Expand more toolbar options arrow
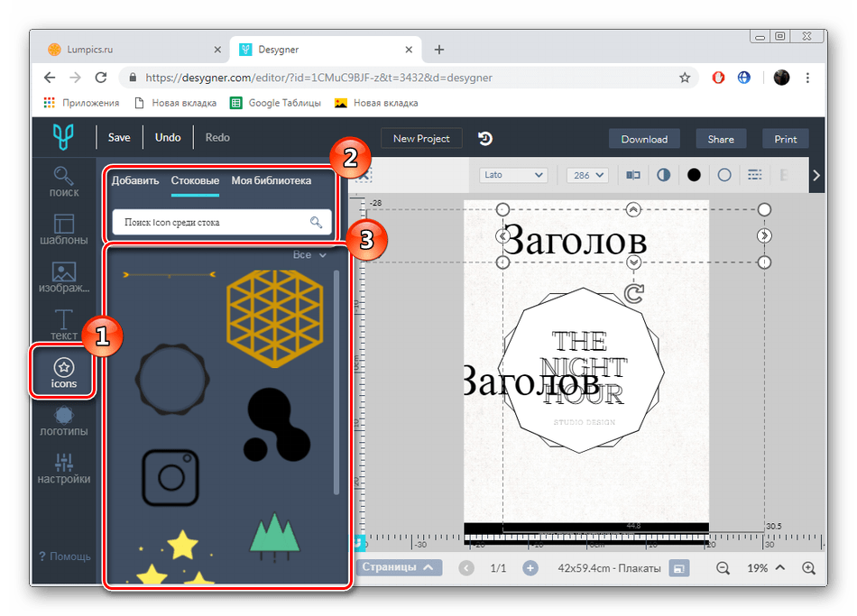The width and height of the screenshot is (857, 616). [816, 176]
